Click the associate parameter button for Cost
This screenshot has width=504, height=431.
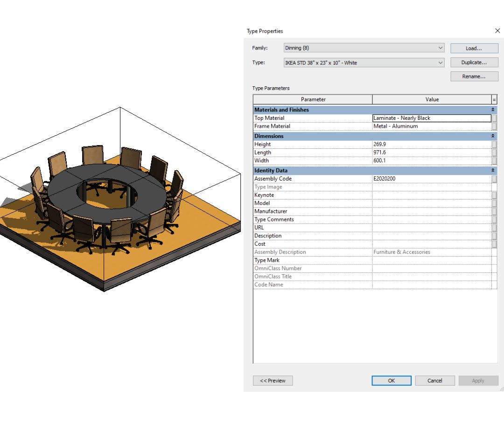pos(494,244)
